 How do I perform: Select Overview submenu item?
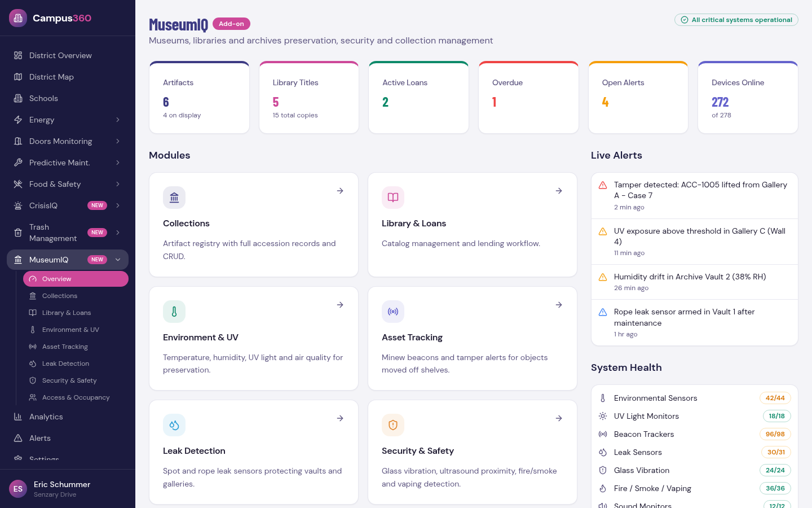click(76, 279)
